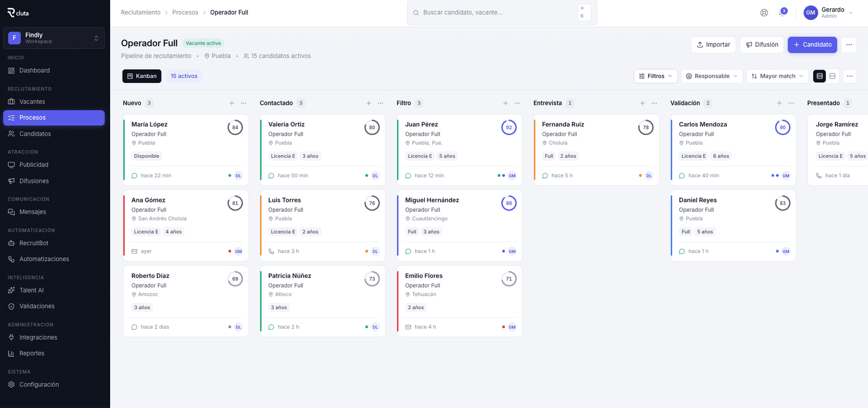
Task: Click the Difusión button
Action: pos(762,44)
